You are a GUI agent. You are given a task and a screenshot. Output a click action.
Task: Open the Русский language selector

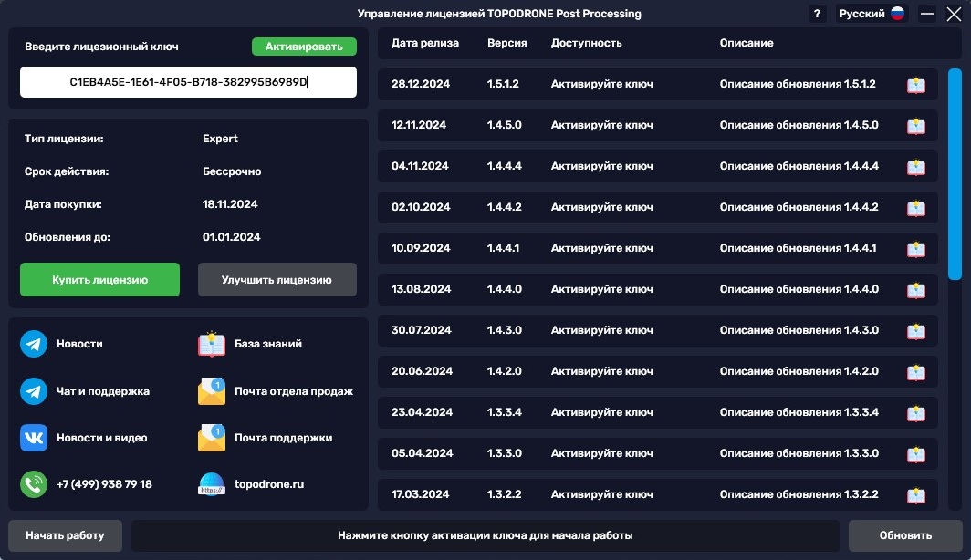coord(872,14)
